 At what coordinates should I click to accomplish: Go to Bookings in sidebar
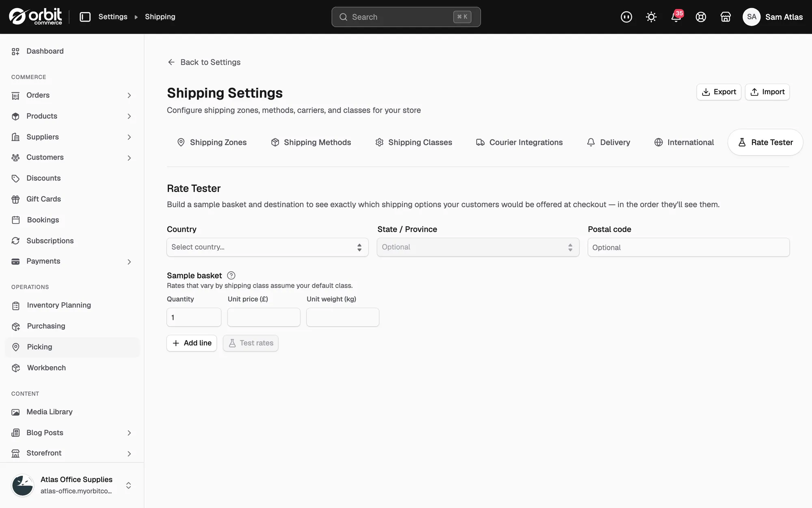(x=72, y=220)
